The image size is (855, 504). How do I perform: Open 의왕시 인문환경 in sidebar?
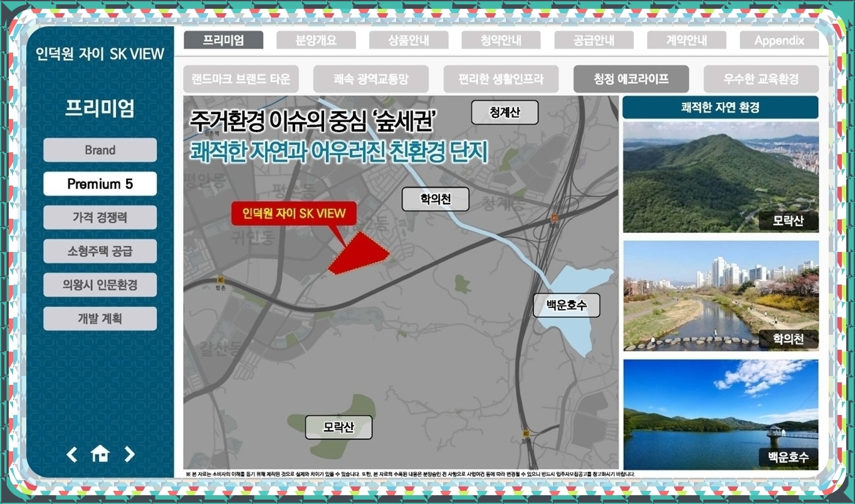(100, 285)
